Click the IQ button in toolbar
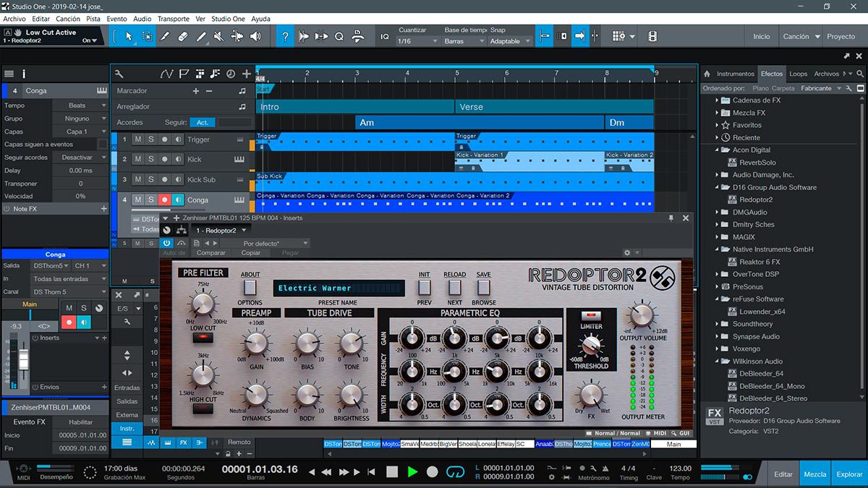This screenshot has width=868, height=488. (x=385, y=36)
